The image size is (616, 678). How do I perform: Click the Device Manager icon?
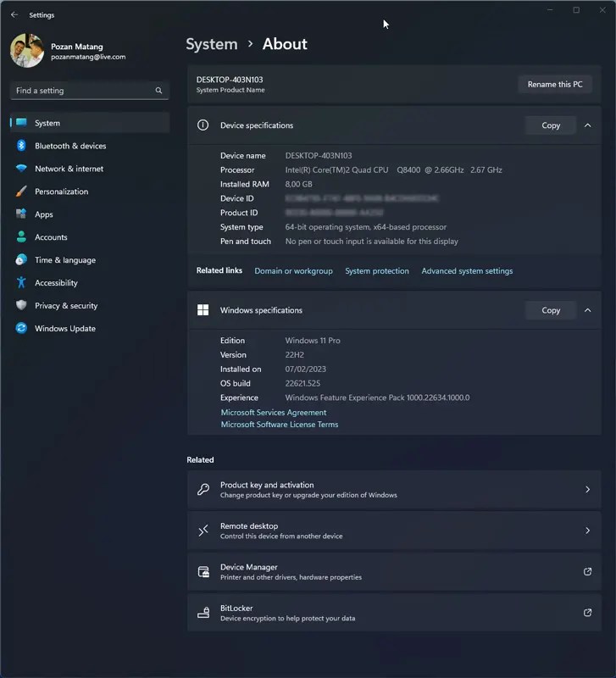coord(203,571)
